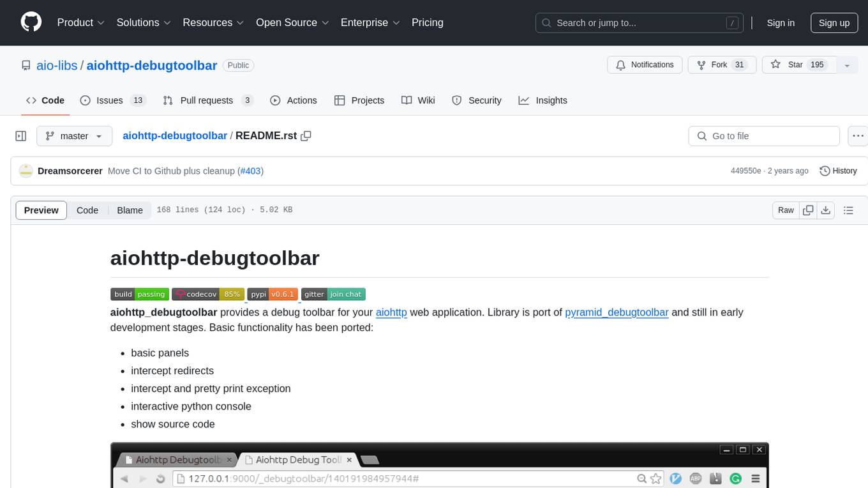This screenshot has width=868, height=488.
Task: Toggle the file tree side panel
Action: click(x=20, y=136)
